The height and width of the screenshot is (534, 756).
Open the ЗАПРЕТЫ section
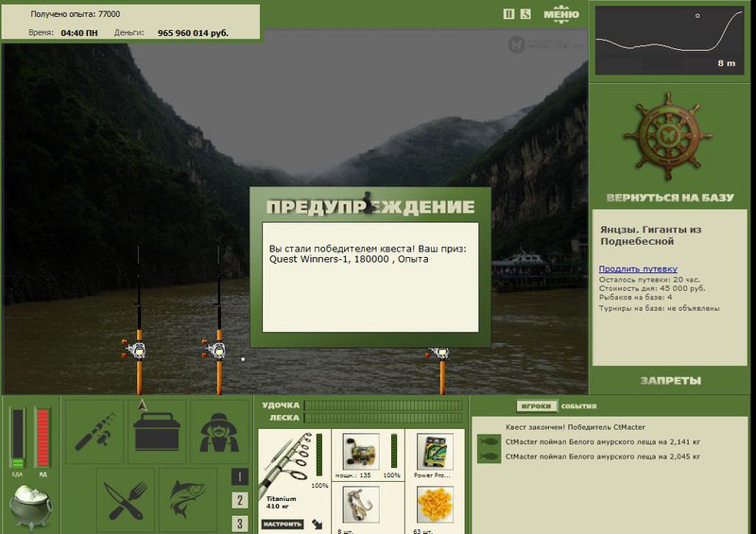[x=671, y=381]
